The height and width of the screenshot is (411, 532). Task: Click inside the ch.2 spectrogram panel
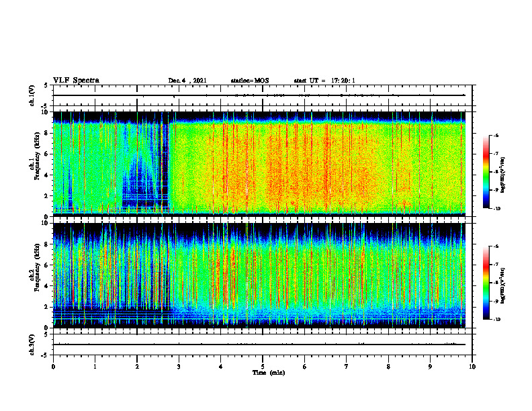[x=259, y=275]
